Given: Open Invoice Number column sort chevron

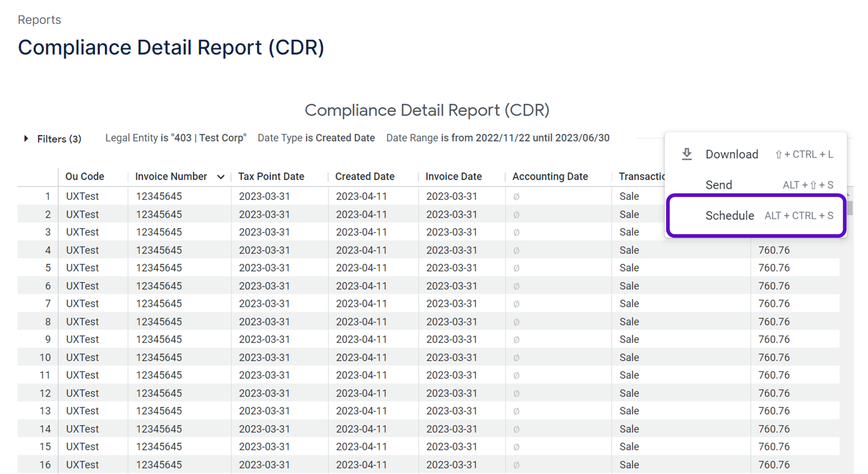Looking at the screenshot, I should click(221, 177).
